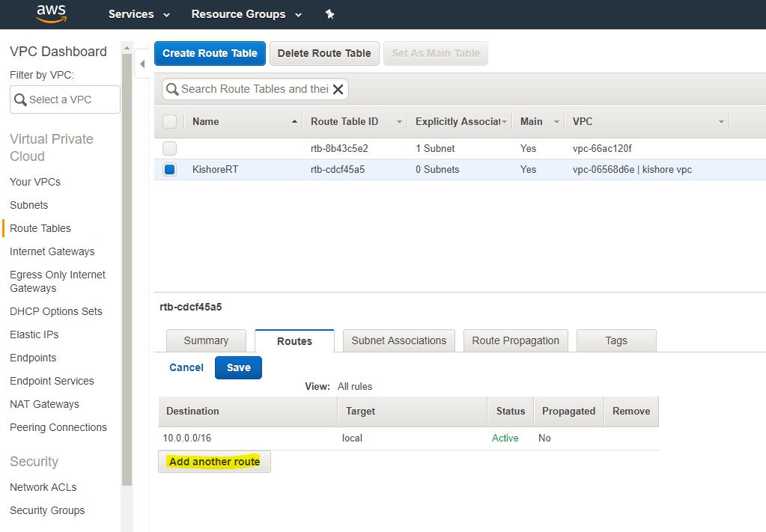Open the VPC column filter dropdown
Screen dimensions: 766x532
pos(721,121)
